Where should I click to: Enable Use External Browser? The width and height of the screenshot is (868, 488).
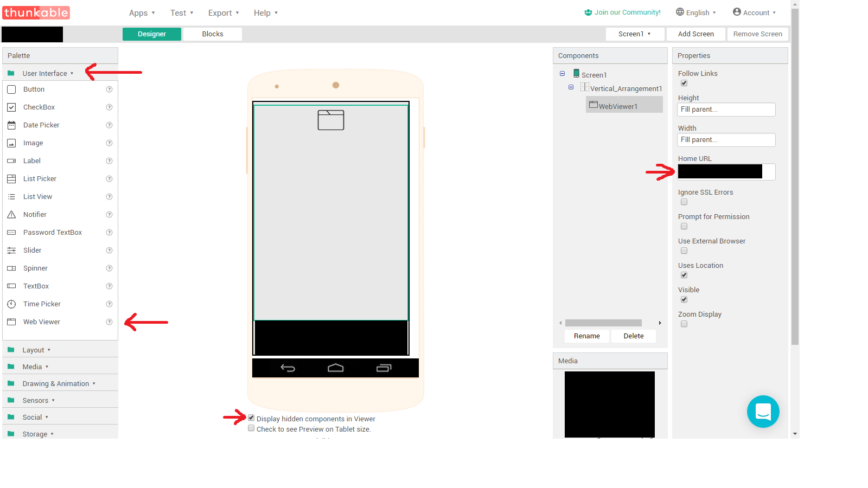click(684, 251)
